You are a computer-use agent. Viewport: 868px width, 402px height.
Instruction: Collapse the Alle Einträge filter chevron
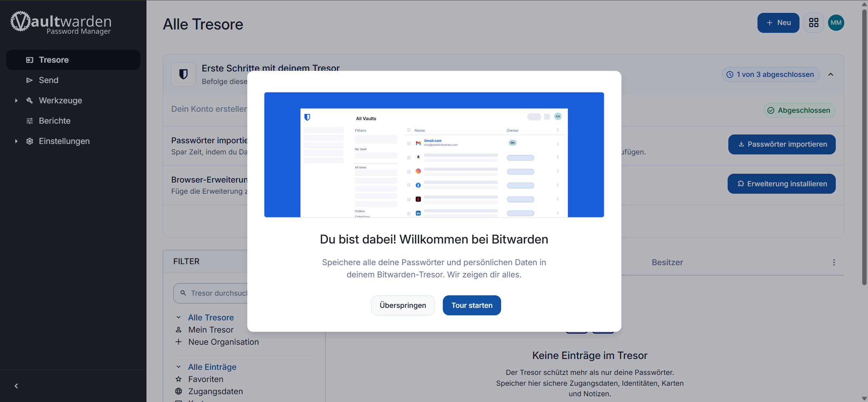pos(179,367)
